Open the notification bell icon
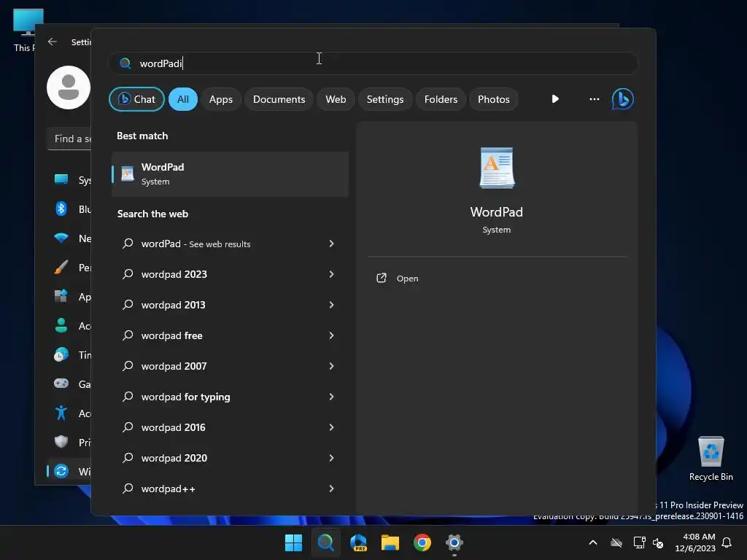This screenshot has width=747, height=560. [x=727, y=542]
